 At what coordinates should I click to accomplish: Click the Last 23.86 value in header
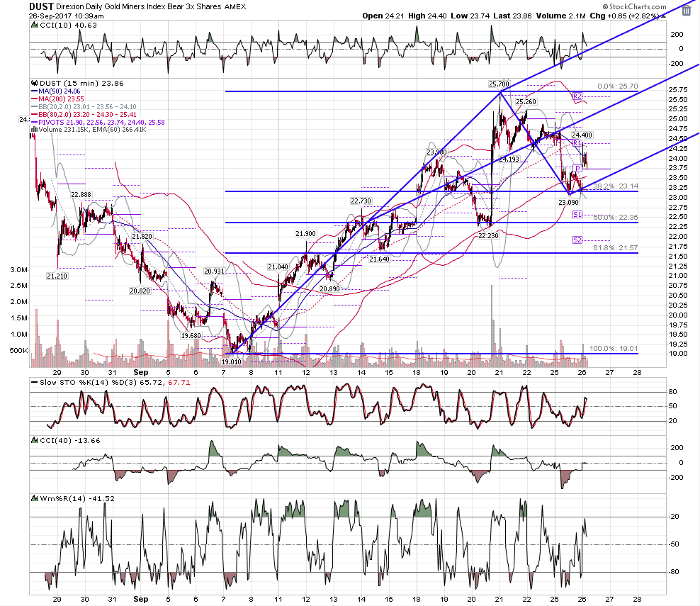pos(512,16)
